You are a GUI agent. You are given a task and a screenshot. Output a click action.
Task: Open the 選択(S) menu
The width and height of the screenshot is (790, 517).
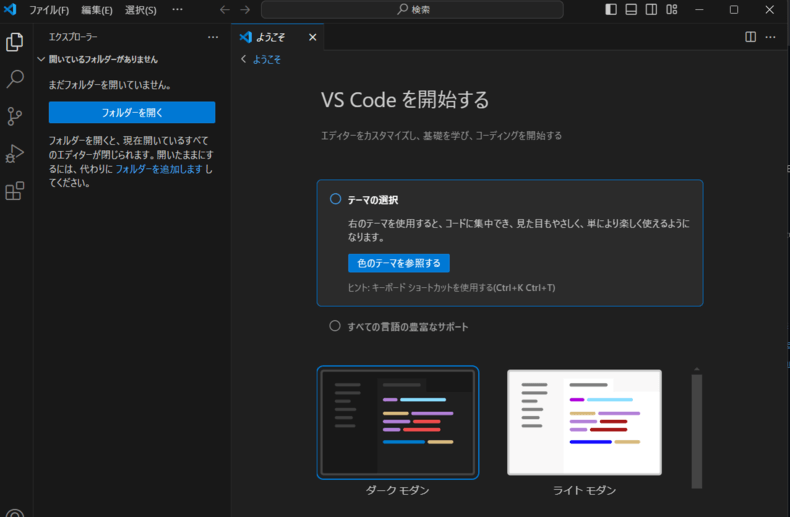click(x=141, y=10)
